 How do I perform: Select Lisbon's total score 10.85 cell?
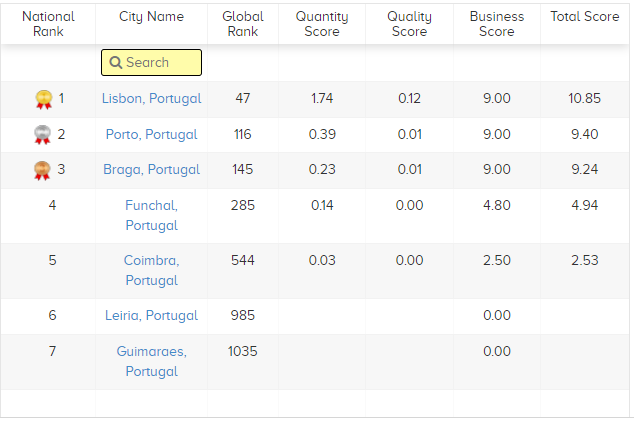tap(584, 98)
